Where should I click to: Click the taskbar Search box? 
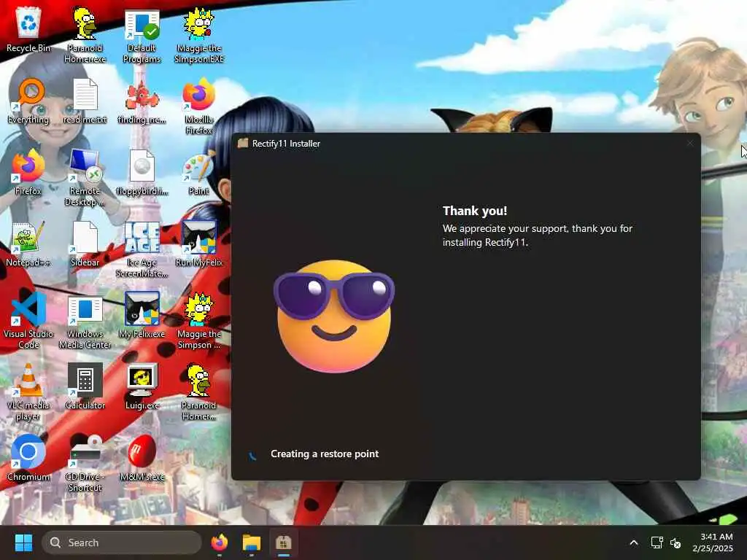pos(122,542)
